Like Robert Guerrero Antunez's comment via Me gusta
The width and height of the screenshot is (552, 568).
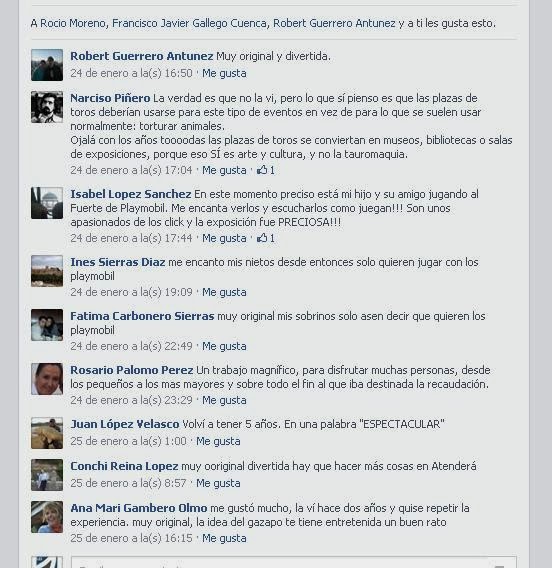[x=224, y=73]
